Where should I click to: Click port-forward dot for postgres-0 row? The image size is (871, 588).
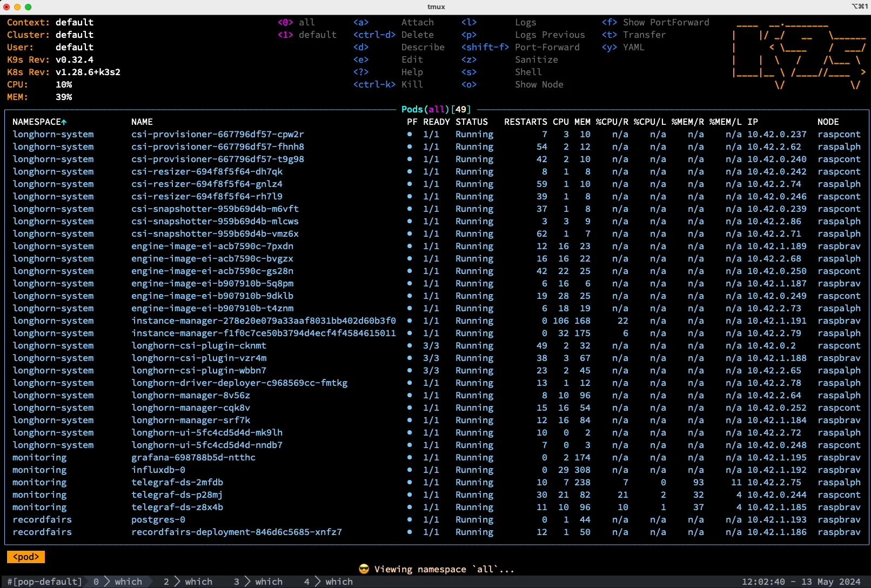pyautogui.click(x=410, y=519)
